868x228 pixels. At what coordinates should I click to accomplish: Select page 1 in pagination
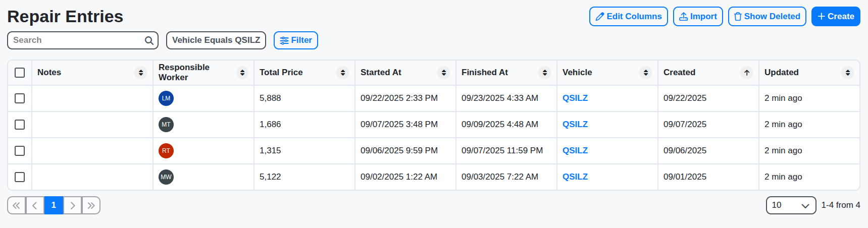(x=54, y=205)
